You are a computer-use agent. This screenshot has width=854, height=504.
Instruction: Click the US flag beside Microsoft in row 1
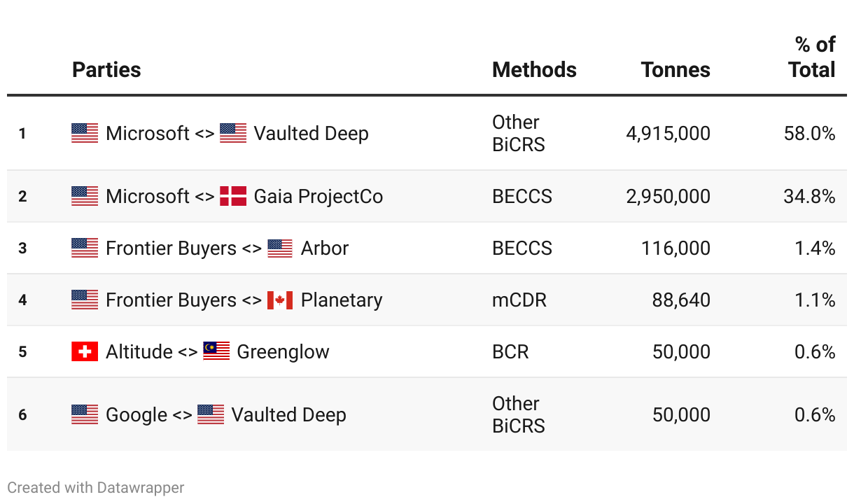click(x=85, y=133)
